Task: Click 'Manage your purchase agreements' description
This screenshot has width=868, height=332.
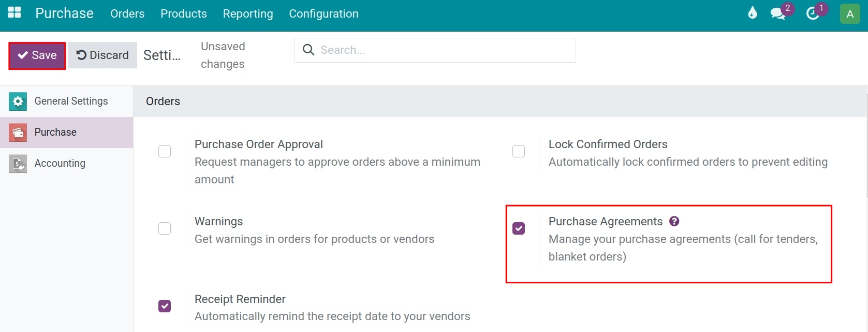Action: tap(683, 248)
